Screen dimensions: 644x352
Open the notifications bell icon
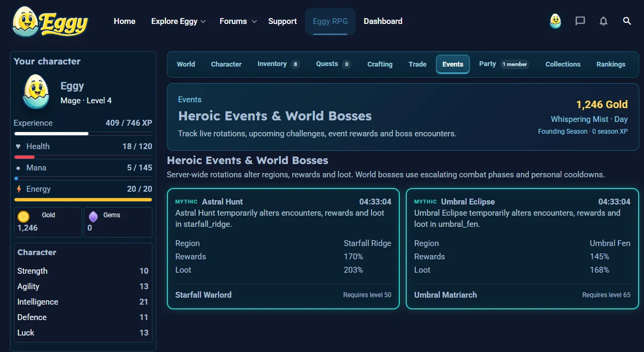pos(603,21)
